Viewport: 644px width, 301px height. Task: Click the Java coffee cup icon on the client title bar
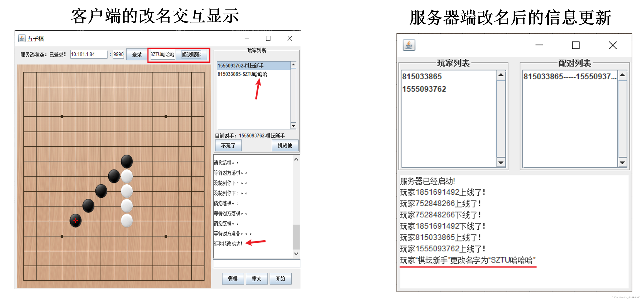click(22, 38)
